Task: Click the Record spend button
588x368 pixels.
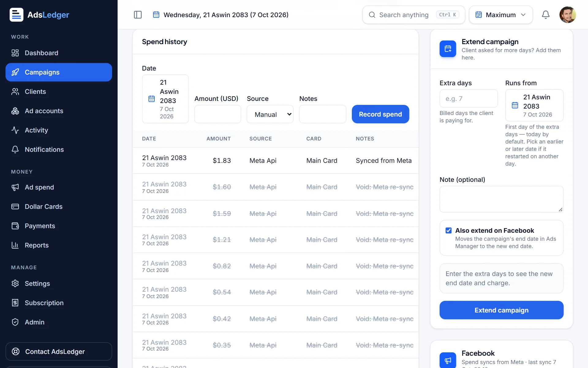Action: click(x=380, y=114)
